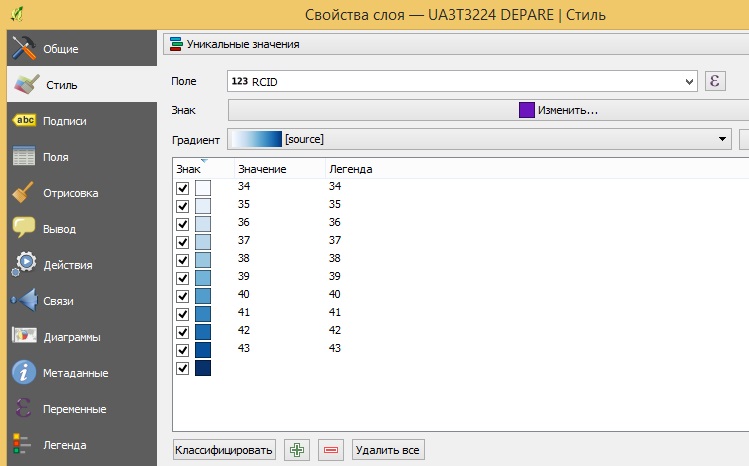Viewport: 749px width, 466px height.
Task: Click the red minus remove category icon
Action: click(x=331, y=450)
